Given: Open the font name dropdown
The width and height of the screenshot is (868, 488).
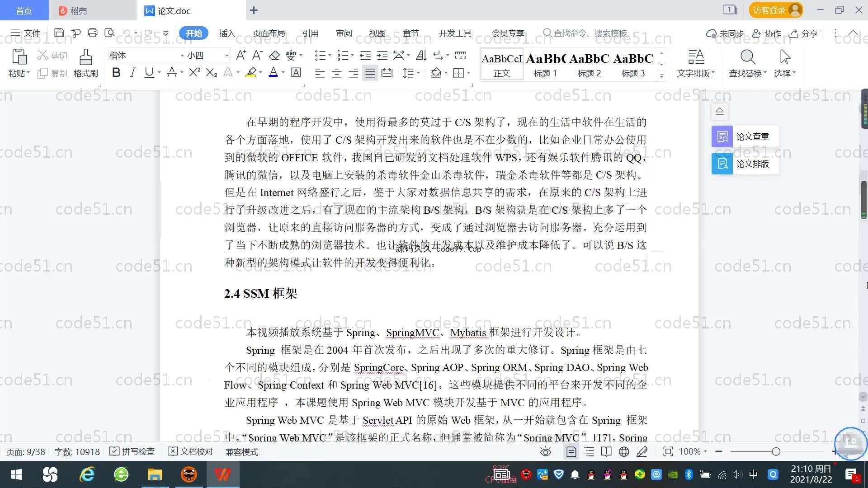Looking at the screenshot, I should [182, 55].
